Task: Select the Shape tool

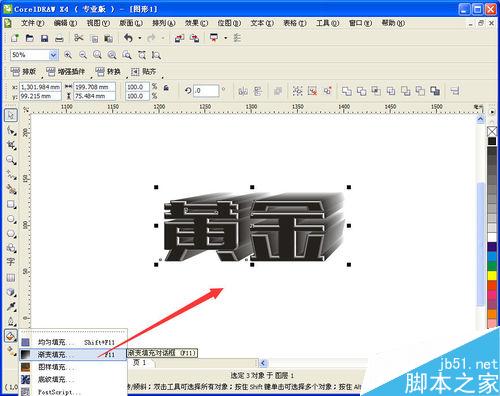Action: [x=11, y=131]
